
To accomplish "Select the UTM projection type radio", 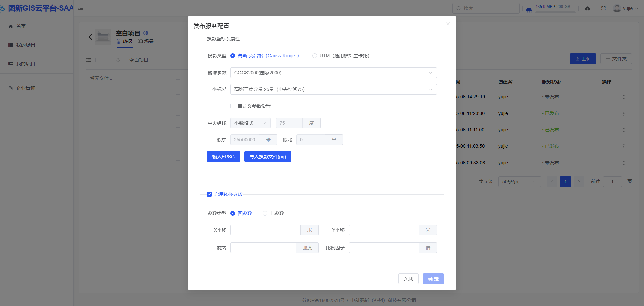I will 315,56.
